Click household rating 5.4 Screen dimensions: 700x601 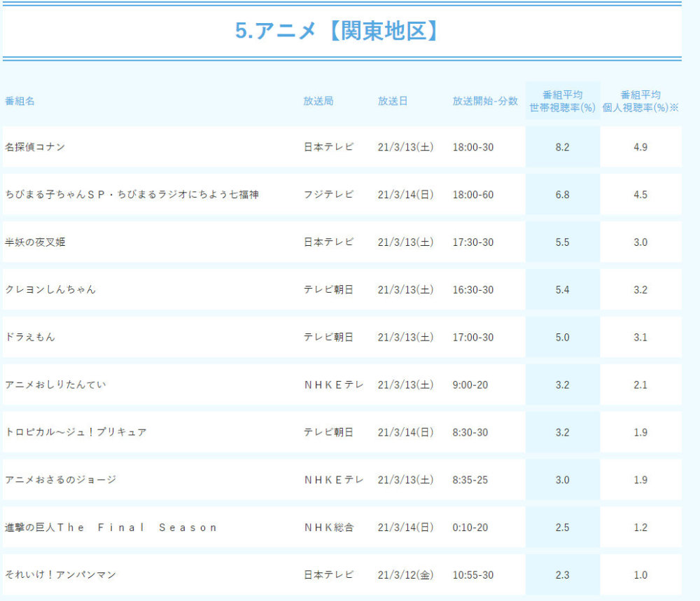pyautogui.click(x=563, y=289)
